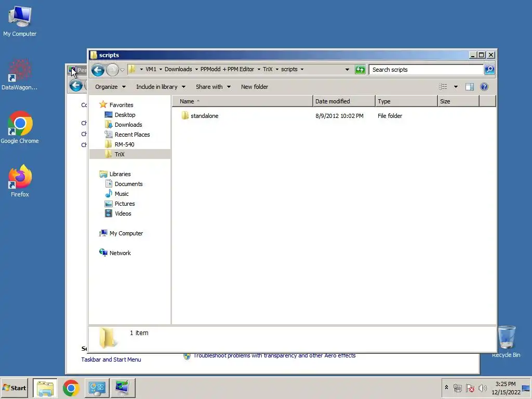
Task: Click the folder icon in the address bar
Action: [132, 69]
